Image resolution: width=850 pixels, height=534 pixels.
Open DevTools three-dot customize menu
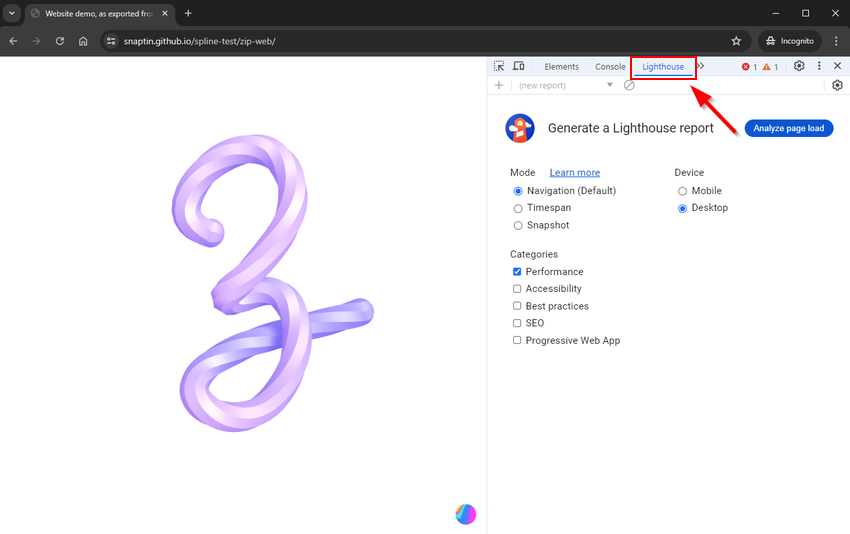(x=819, y=66)
